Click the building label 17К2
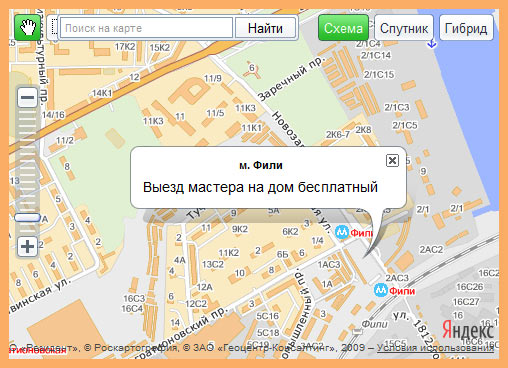 [x=125, y=47]
